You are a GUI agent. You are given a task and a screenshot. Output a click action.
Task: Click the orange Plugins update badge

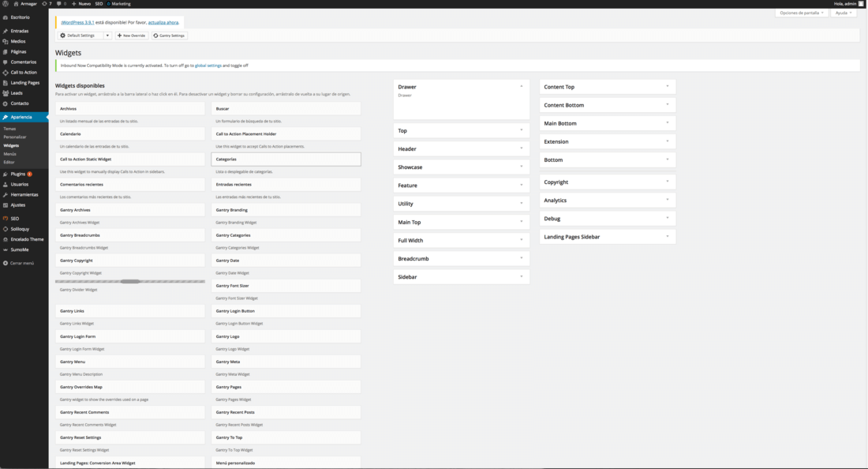(30, 174)
